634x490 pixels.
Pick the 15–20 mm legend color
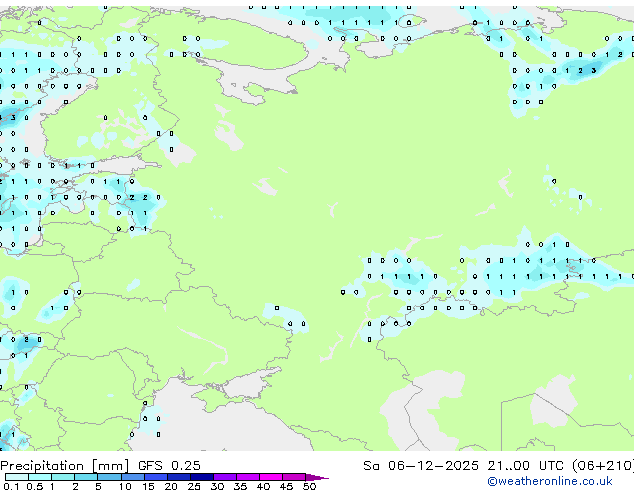(155, 477)
